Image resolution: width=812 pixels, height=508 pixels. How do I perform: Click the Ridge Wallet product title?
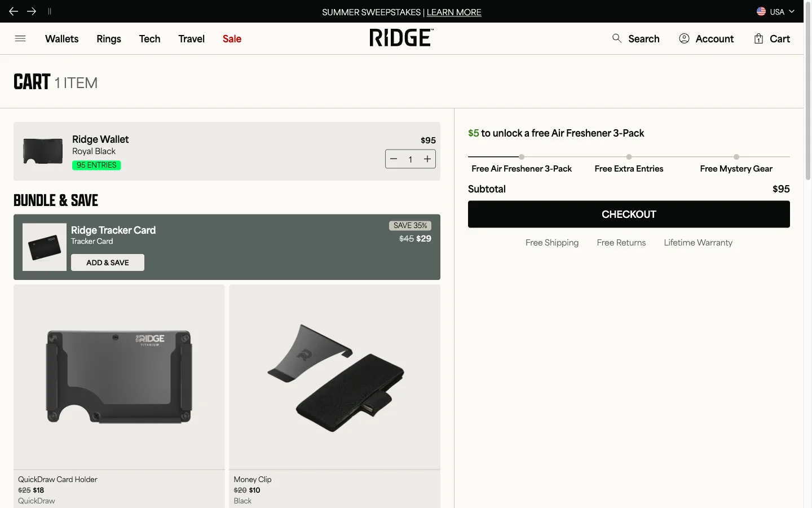[100, 139]
